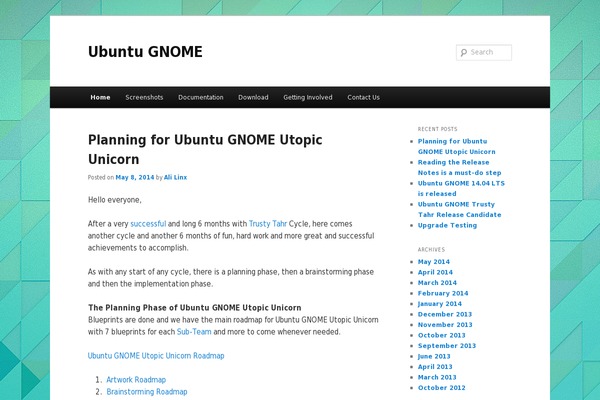Click the search magnifier icon
The height and width of the screenshot is (400, 600).
click(464, 52)
